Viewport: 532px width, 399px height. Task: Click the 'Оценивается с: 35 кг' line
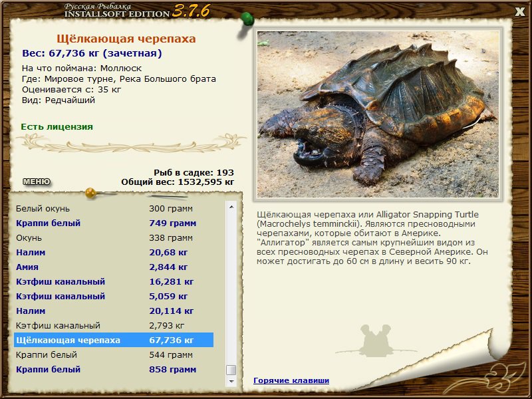(x=71, y=90)
